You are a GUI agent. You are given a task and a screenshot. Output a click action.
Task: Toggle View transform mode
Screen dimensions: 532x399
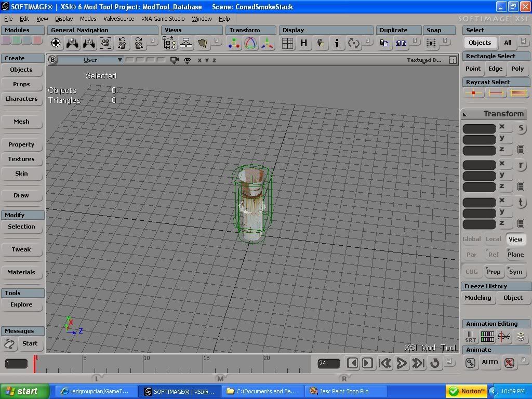(515, 240)
